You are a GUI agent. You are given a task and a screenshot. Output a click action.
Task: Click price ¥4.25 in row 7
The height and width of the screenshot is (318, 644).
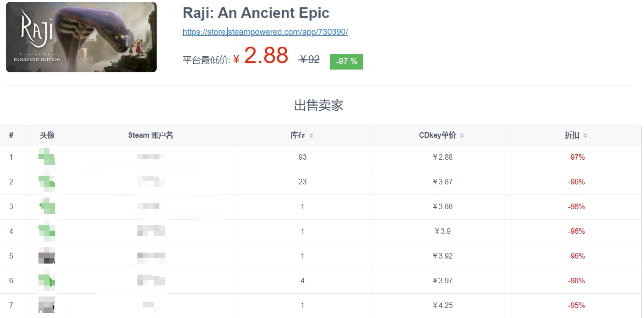pyautogui.click(x=442, y=305)
